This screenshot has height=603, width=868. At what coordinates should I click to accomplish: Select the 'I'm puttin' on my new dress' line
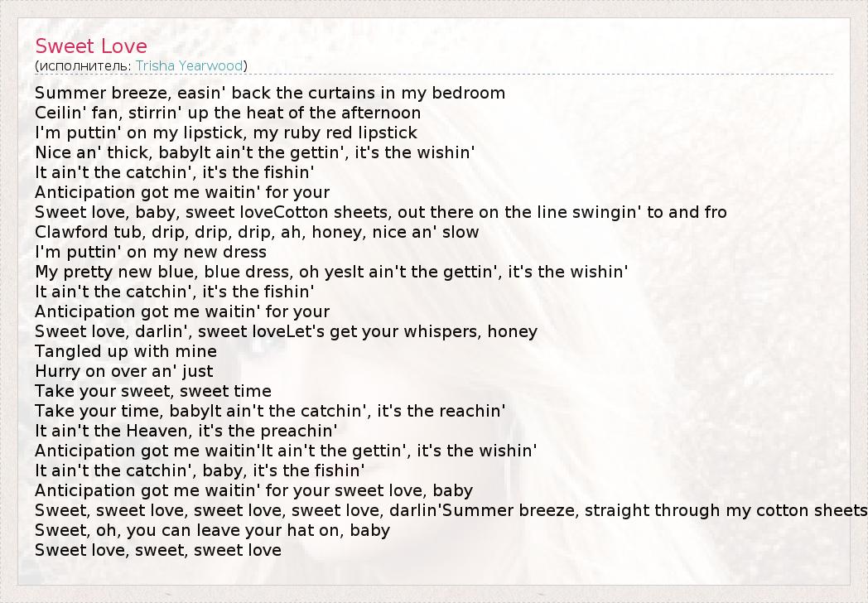coord(151,252)
